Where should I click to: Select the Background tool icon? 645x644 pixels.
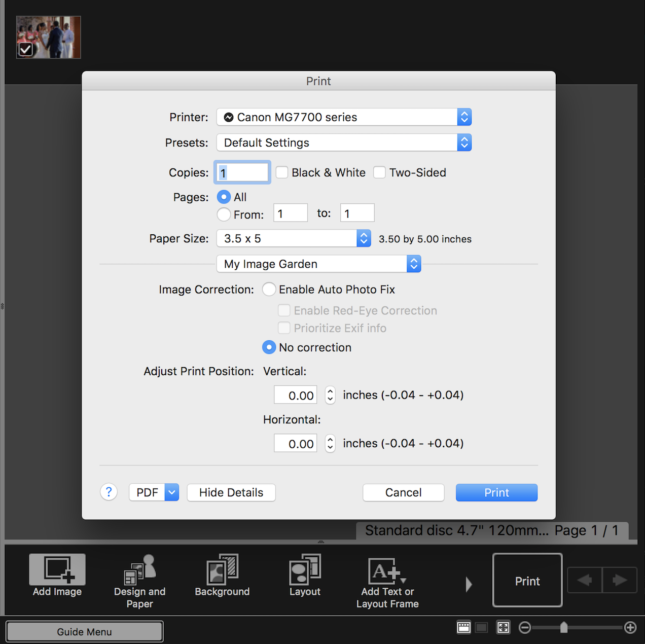click(222, 569)
